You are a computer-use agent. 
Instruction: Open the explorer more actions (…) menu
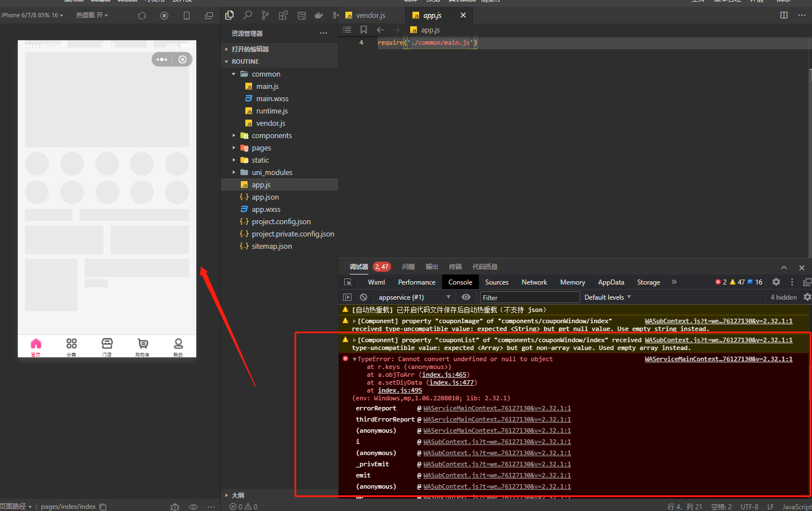click(324, 33)
